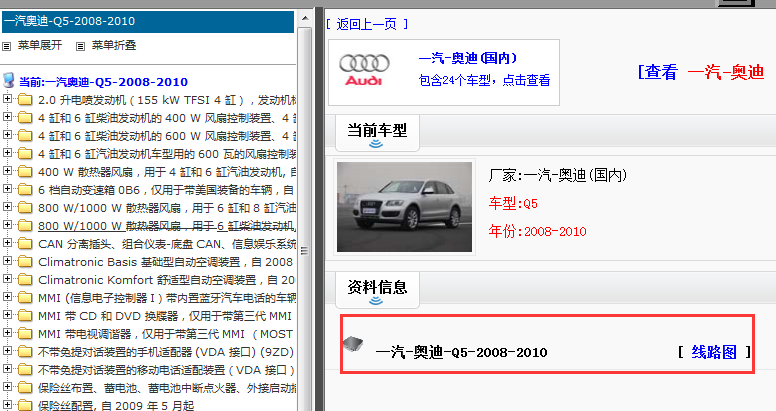The width and height of the screenshot is (776, 411).
Task: Expand the MMI 带 CD 和 DVD 换碟器 node
Action: point(7,314)
